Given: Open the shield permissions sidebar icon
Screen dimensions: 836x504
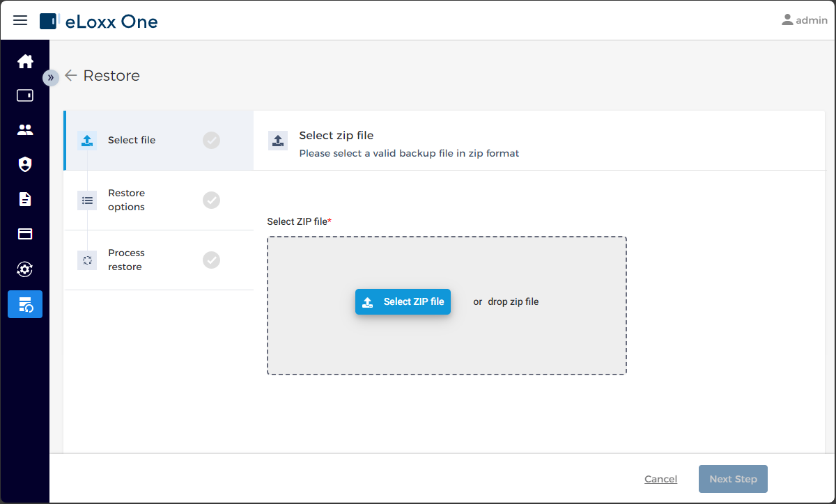Looking at the screenshot, I should [x=25, y=164].
